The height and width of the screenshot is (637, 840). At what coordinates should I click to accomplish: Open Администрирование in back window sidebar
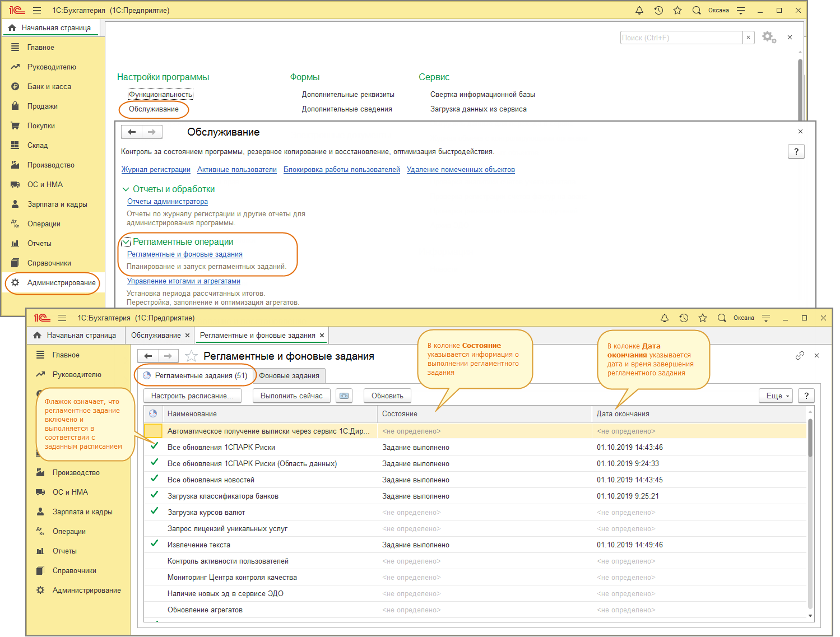click(x=61, y=282)
